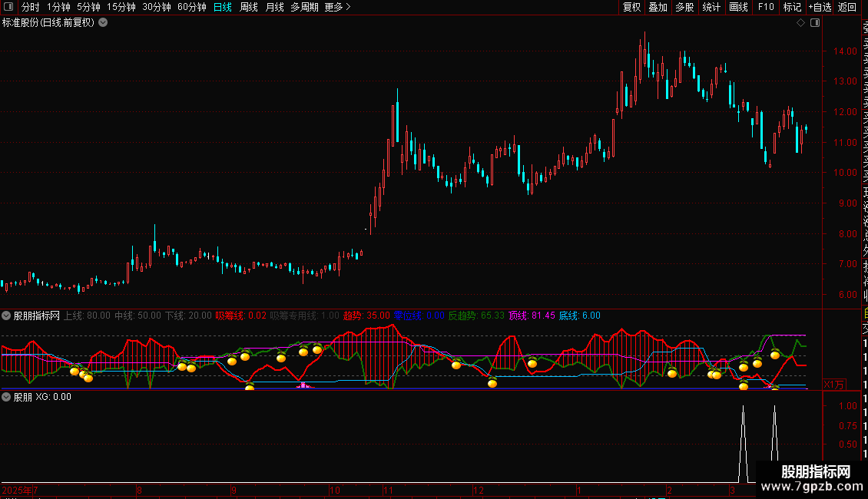868x499 pixels.
Task: Select the 1分钟 period
Action: 58,7
